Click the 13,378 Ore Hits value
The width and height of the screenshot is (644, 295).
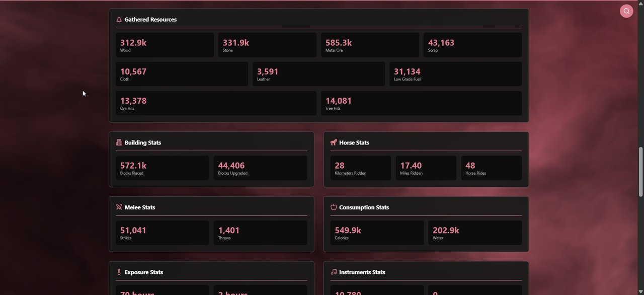coord(133,101)
